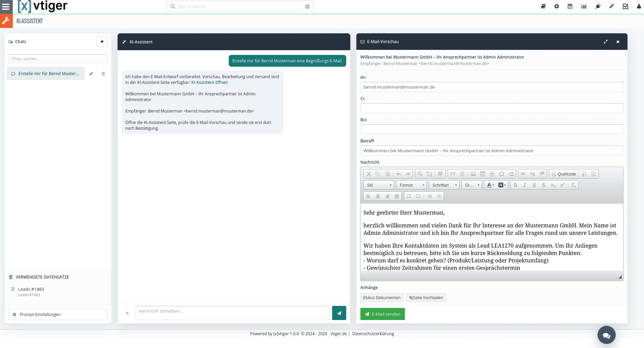Insert a table via editor toolbar
Viewport: 644px width, 348px height.
click(x=483, y=174)
